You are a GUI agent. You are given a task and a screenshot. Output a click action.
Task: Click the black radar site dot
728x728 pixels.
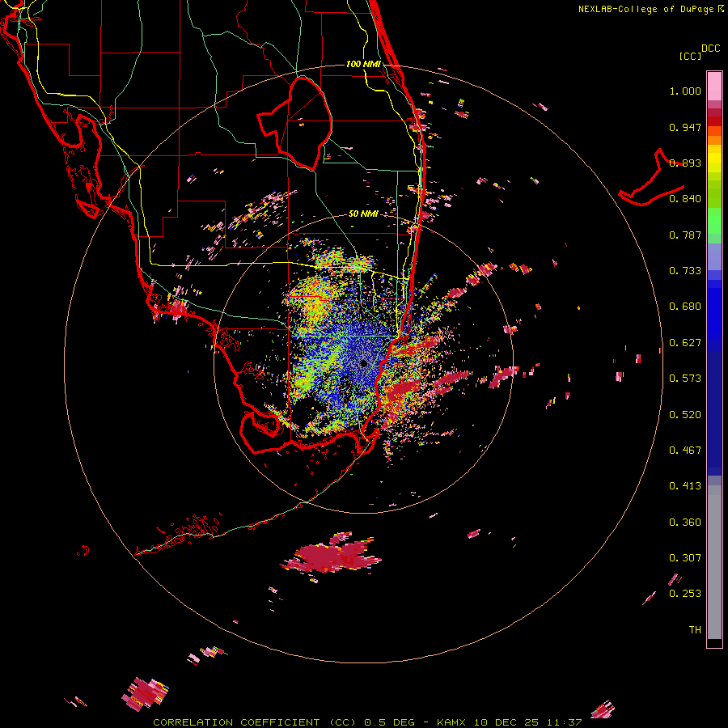tap(363, 363)
